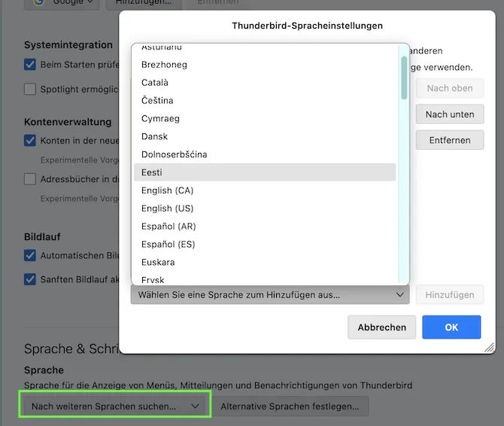Open 'Nach weiteren Sprachen suchen' dropdown
This screenshot has width=504, height=426.
point(115,406)
